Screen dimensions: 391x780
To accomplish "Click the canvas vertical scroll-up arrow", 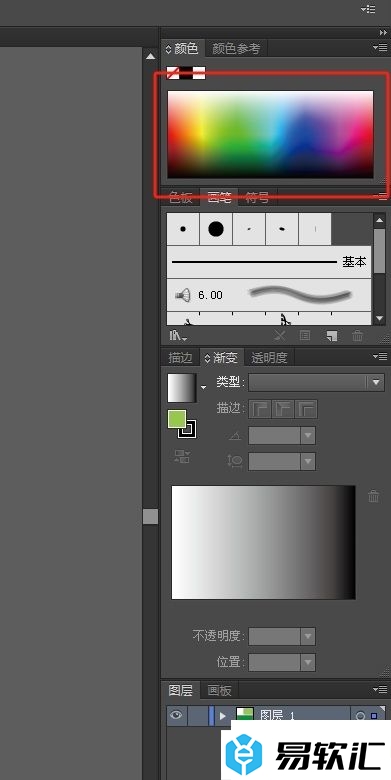I will [151, 56].
